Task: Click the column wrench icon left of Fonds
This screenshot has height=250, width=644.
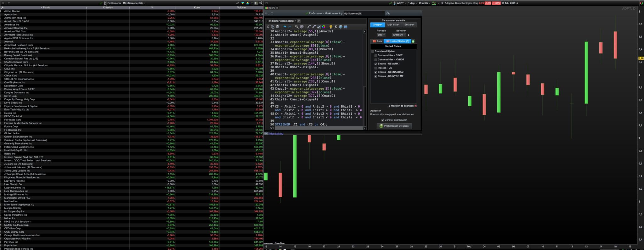Action: point(3,7)
